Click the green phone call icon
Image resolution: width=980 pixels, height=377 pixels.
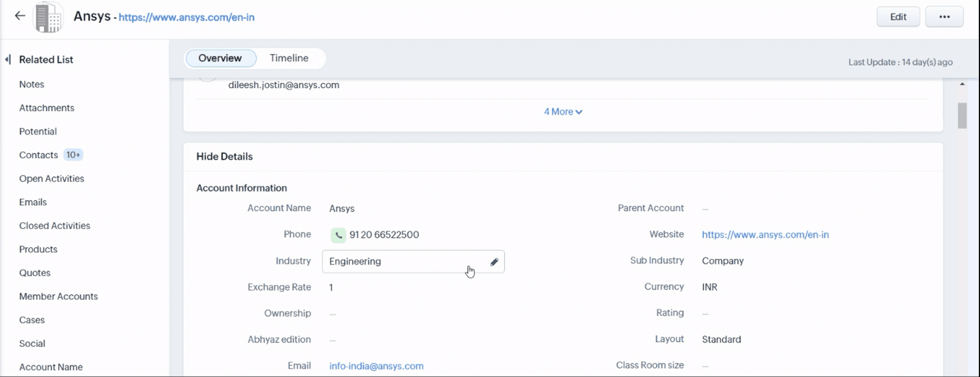click(338, 235)
